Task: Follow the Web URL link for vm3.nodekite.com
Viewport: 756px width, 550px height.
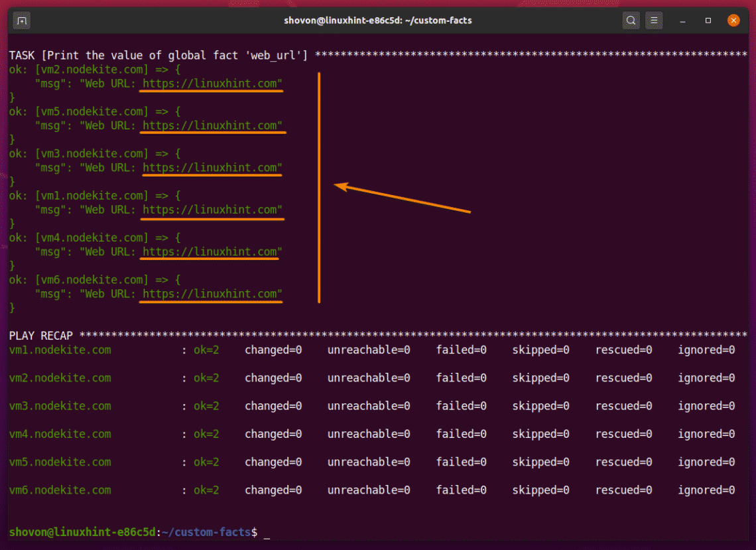Action: coord(212,168)
